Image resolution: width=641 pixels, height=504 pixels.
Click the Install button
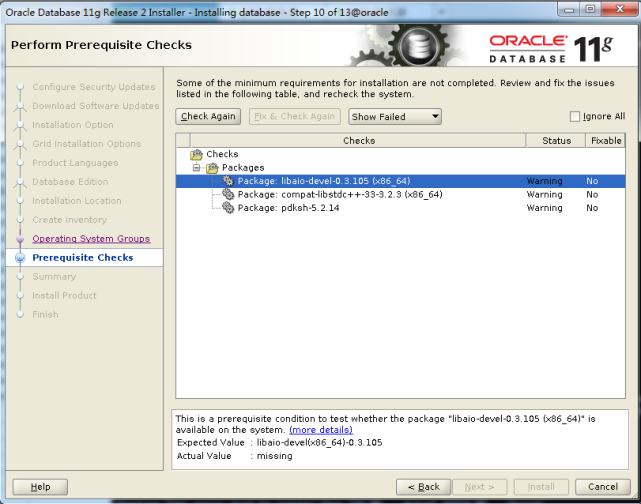541,487
